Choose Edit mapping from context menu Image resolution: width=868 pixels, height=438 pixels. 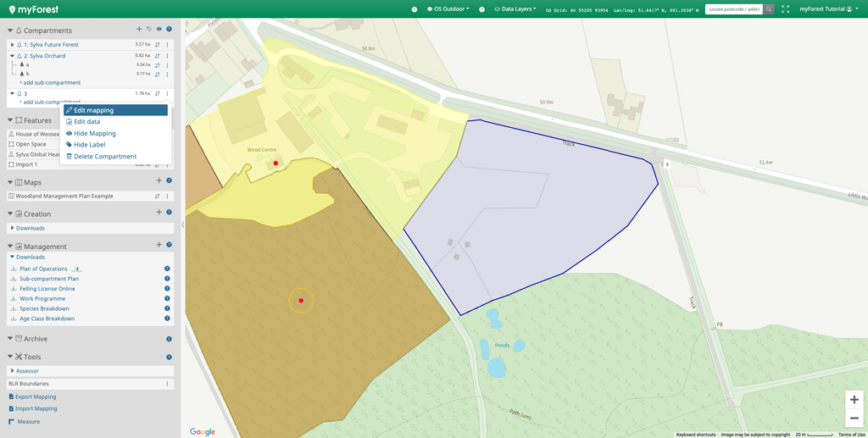tap(93, 110)
